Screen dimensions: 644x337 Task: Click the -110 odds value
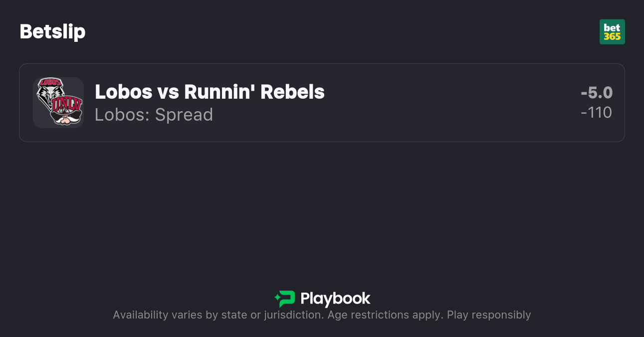tap(597, 113)
